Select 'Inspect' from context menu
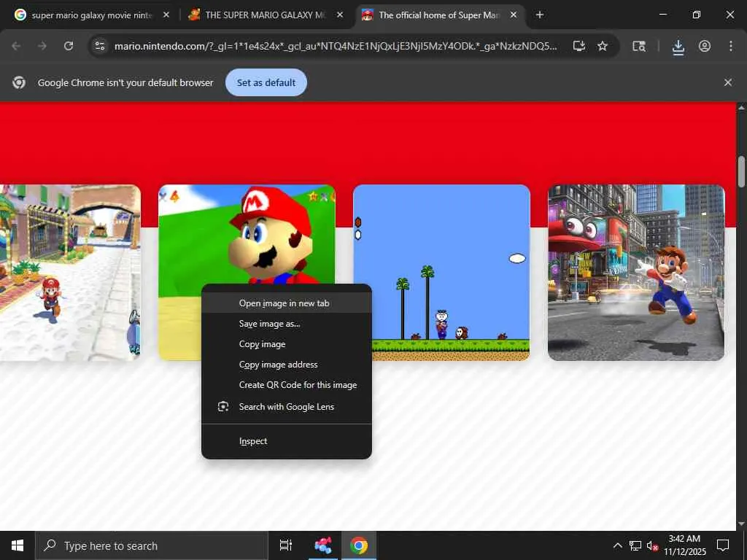Image resolution: width=747 pixels, height=560 pixels. coord(286,441)
